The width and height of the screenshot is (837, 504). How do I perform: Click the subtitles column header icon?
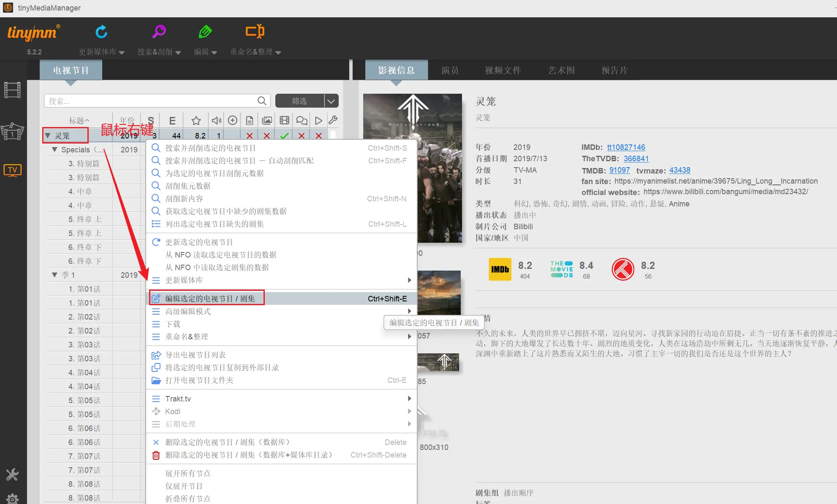302,121
